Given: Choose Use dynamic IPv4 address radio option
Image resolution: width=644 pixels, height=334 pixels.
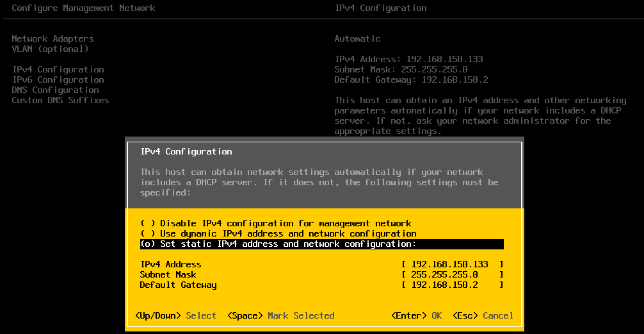Looking at the screenshot, I should pyautogui.click(x=278, y=233).
